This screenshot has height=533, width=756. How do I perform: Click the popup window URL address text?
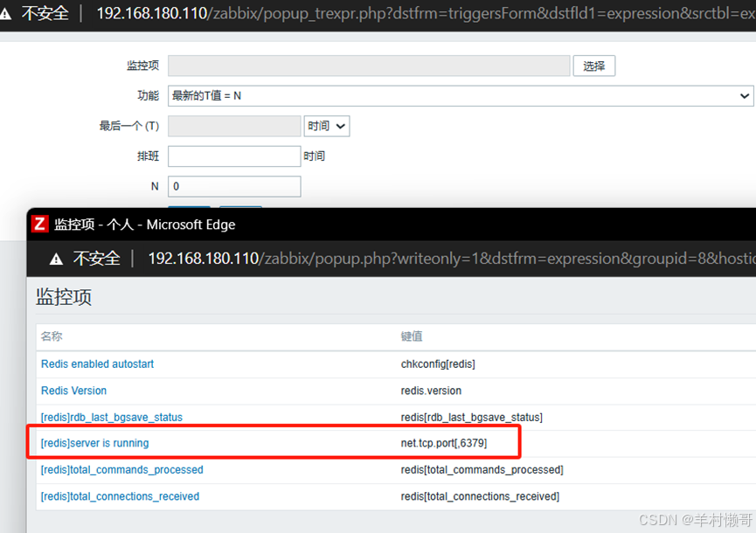452,259
